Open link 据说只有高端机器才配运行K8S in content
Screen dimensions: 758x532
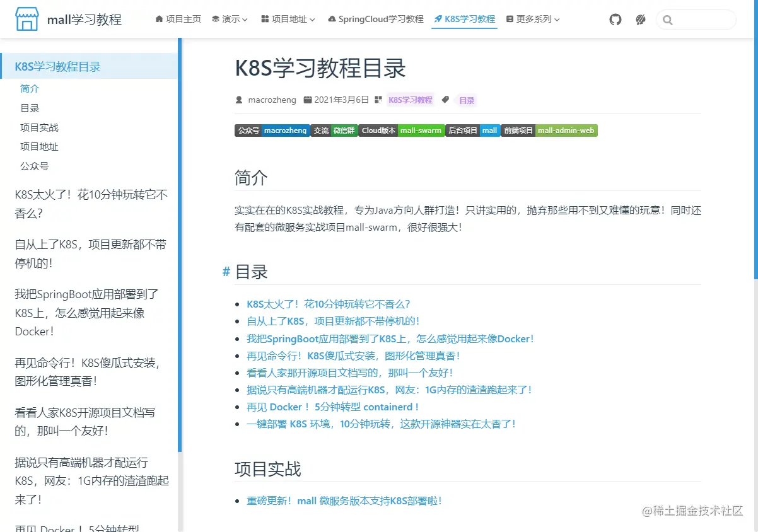pos(389,390)
